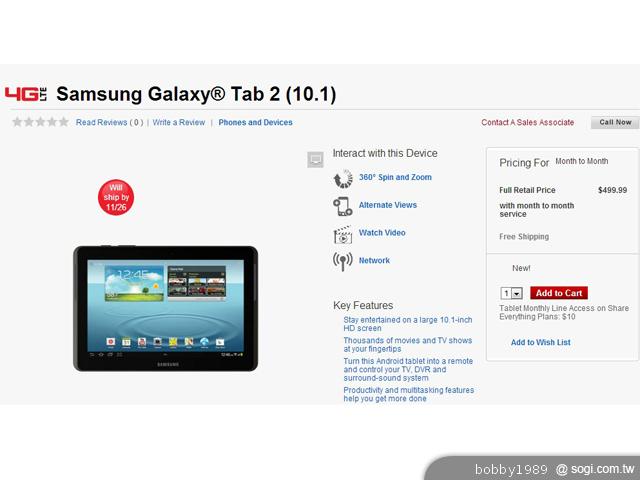Click the red Add to Cart button

pyautogui.click(x=559, y=293)
